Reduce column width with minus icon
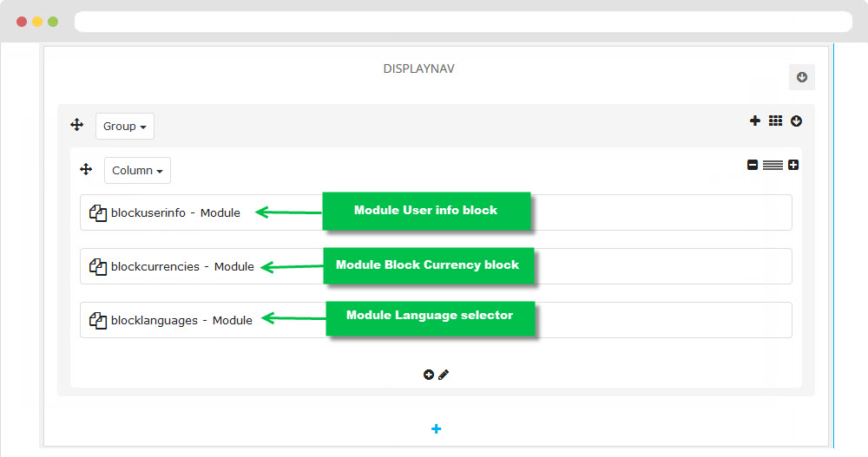 pos(753,165)
